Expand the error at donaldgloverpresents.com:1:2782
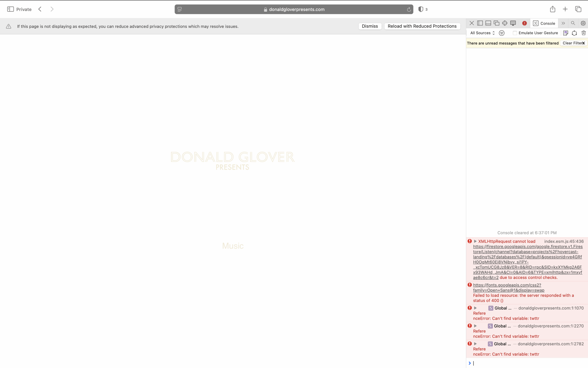Screen dimensions: 588x368 [475, 344]
